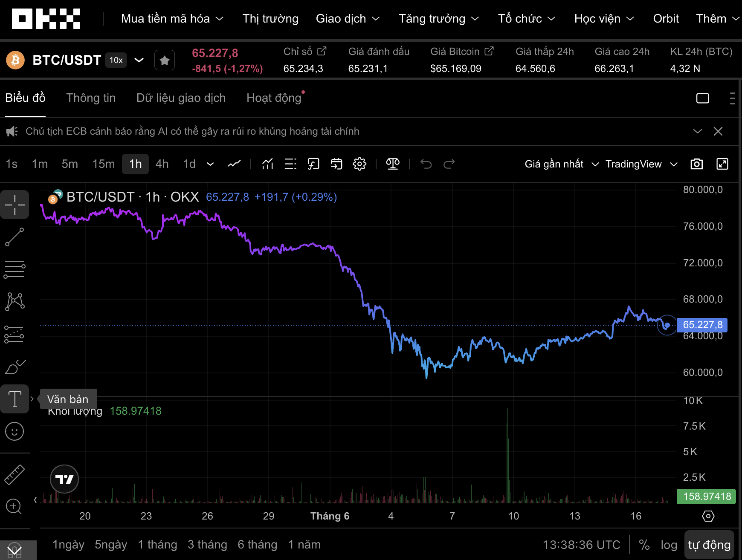742x560 pixels.
Task: Select the brush drawing tool
Action: [14, 367]
